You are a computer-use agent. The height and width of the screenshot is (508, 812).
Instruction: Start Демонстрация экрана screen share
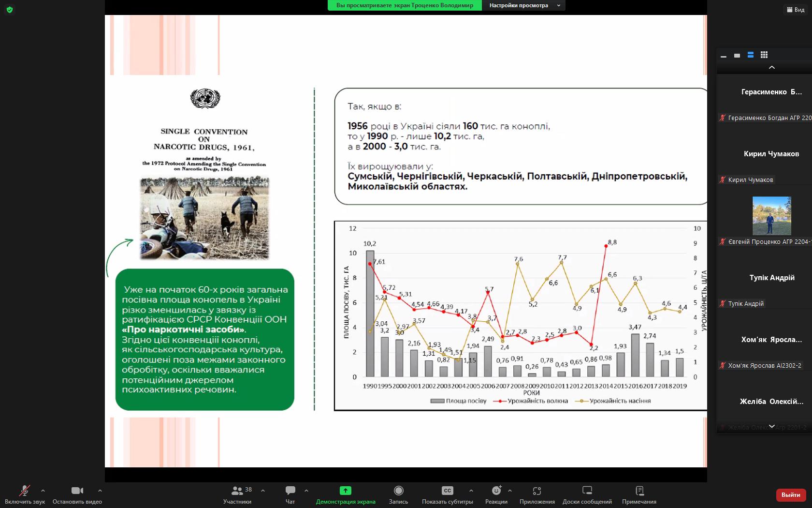346,495
